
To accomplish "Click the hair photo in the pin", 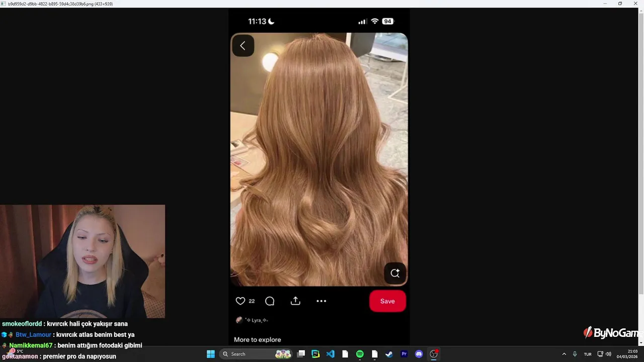I will click(x=319, y=159).
